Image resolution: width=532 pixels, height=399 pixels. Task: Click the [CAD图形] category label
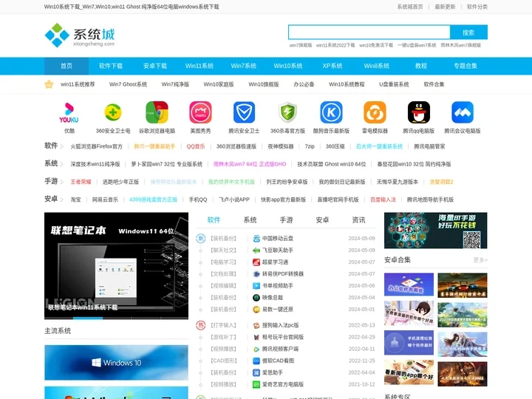(x=224, y=361)
